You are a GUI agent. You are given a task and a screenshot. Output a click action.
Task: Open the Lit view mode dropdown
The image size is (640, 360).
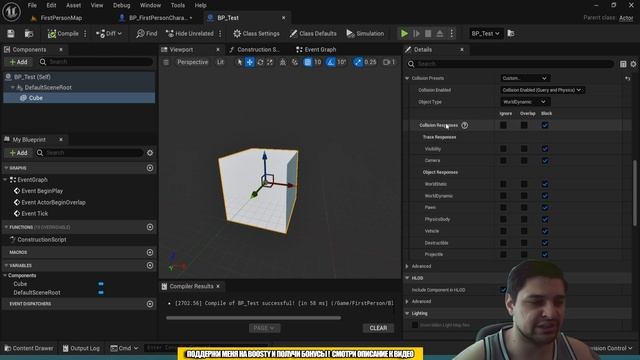tap(220, 62)
